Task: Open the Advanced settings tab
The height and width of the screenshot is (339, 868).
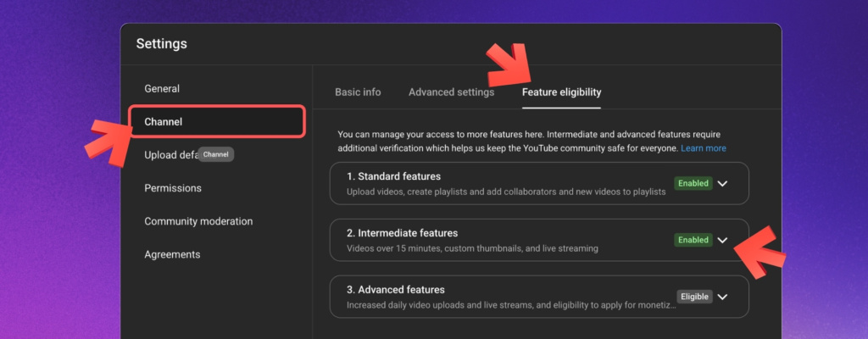Action: tap(451, 92)
